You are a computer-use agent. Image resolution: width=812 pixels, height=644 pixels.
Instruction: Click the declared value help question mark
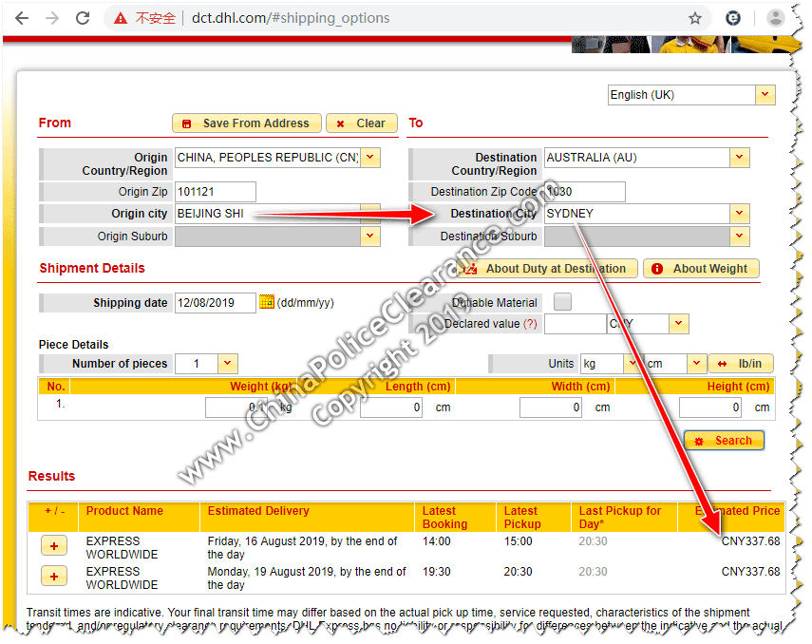[x=530, y=324]
